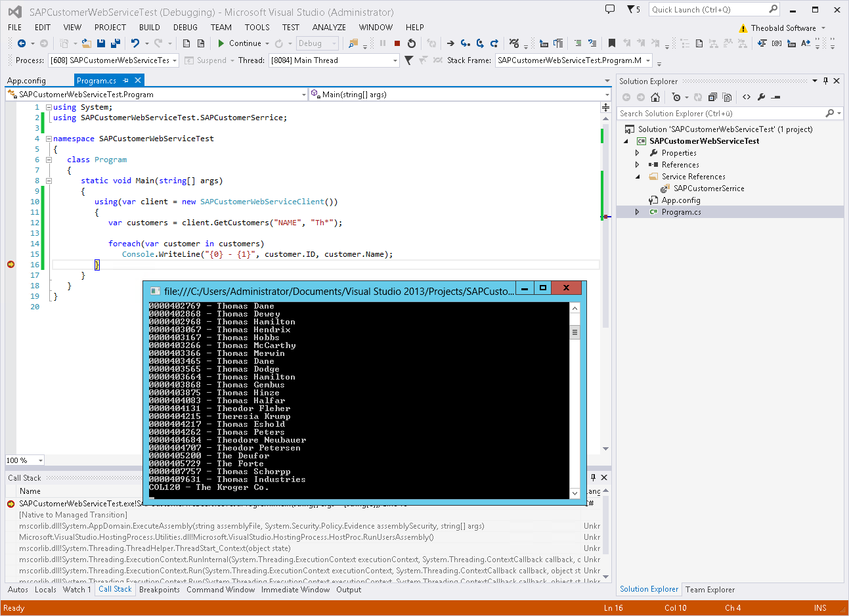
Task: Toggle the breakpoint on line 16
Action: click(x=11, y=265)
